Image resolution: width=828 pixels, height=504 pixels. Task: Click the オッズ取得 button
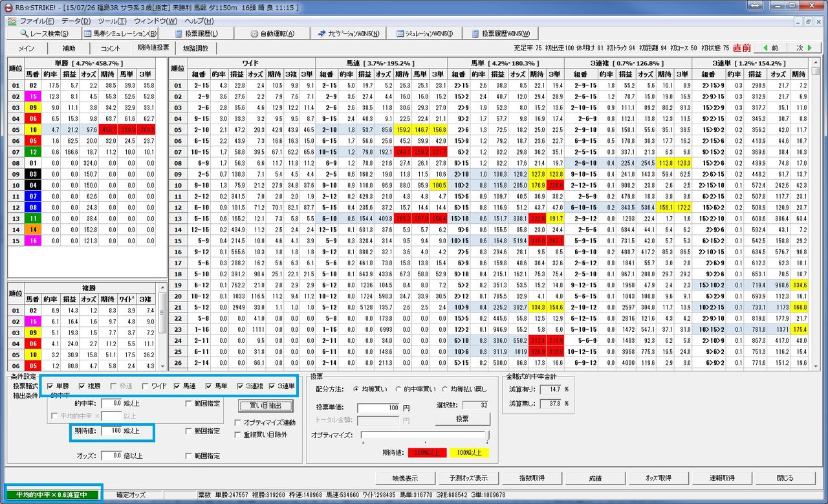point(658,478)
